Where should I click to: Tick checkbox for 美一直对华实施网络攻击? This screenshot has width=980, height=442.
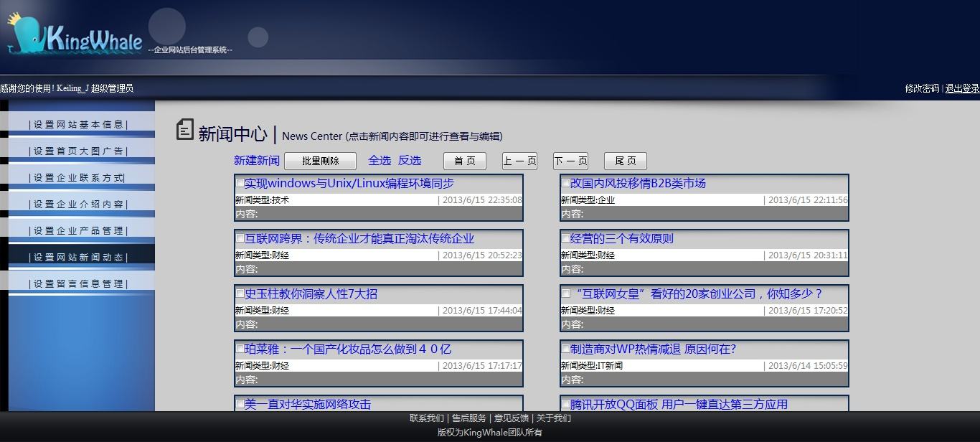pyautogui.click(x=240, y=404)
